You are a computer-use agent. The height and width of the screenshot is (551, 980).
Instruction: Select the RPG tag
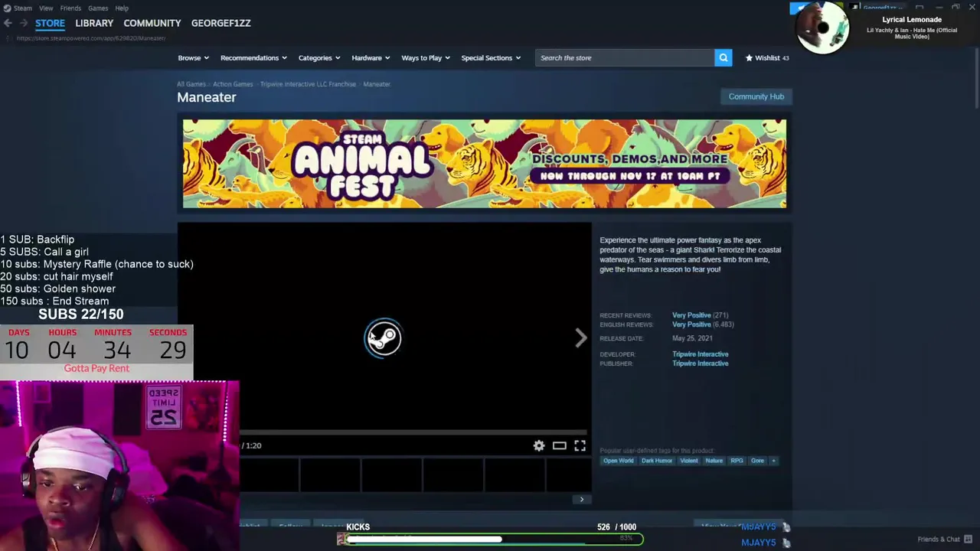pyautogui.click(x=737, y=461)
